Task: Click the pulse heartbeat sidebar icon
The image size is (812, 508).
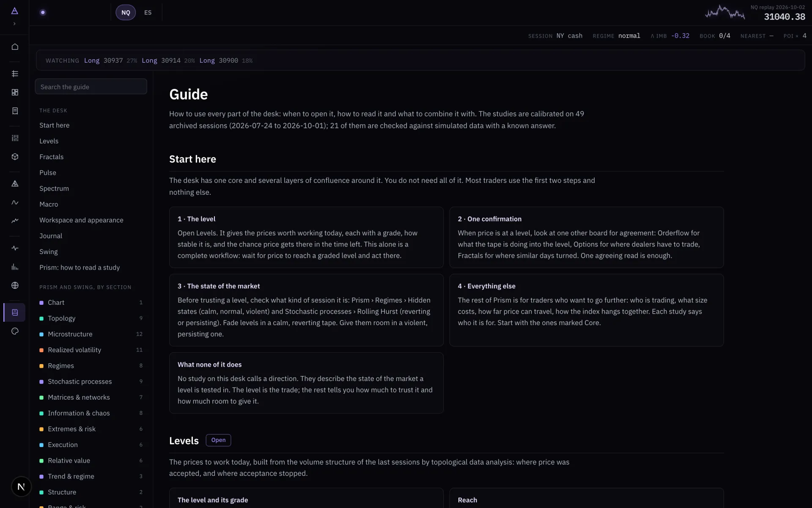Action: point(15,248)
